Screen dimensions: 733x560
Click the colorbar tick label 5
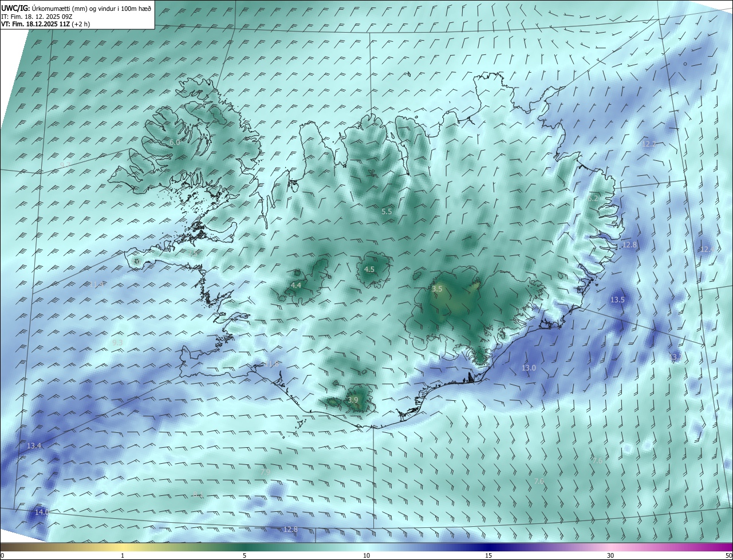coord(245,555)
